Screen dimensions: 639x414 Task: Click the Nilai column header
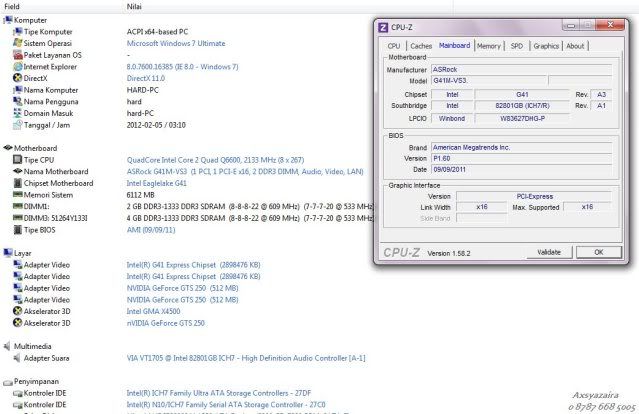coord(134,7)
